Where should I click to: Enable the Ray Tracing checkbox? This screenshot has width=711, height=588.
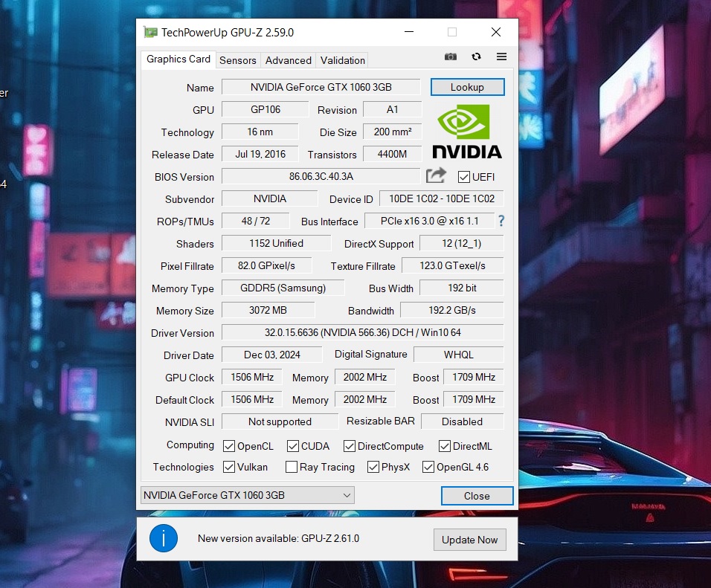pyautogui.click(x=292, y=467)
